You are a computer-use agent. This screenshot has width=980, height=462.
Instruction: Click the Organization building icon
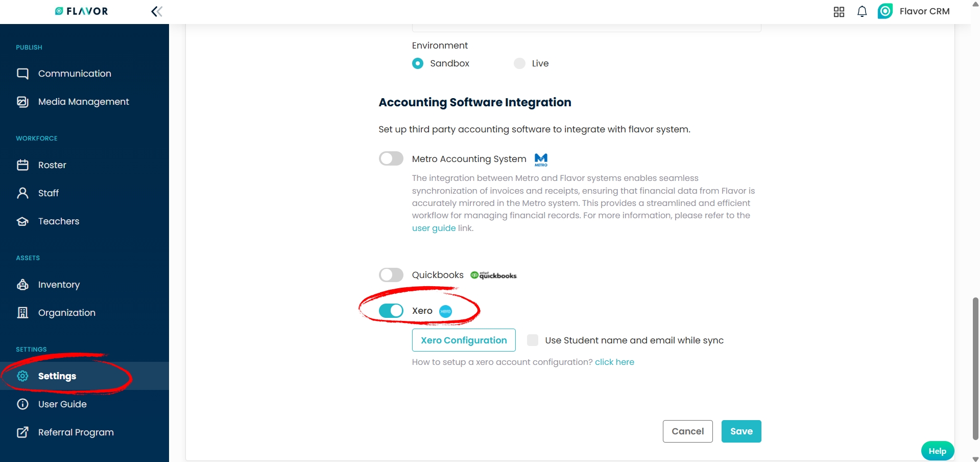[x=22, y=313]
